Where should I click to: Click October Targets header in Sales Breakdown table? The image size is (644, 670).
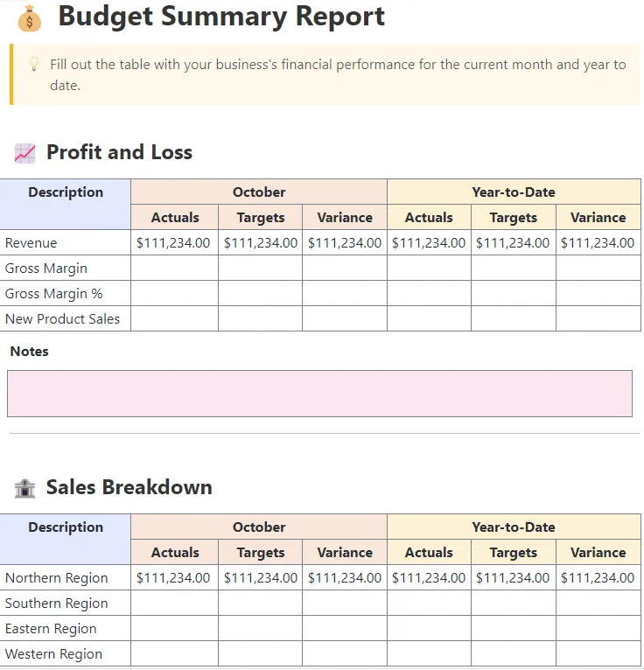pyautogui.click(x=261, y=553)
